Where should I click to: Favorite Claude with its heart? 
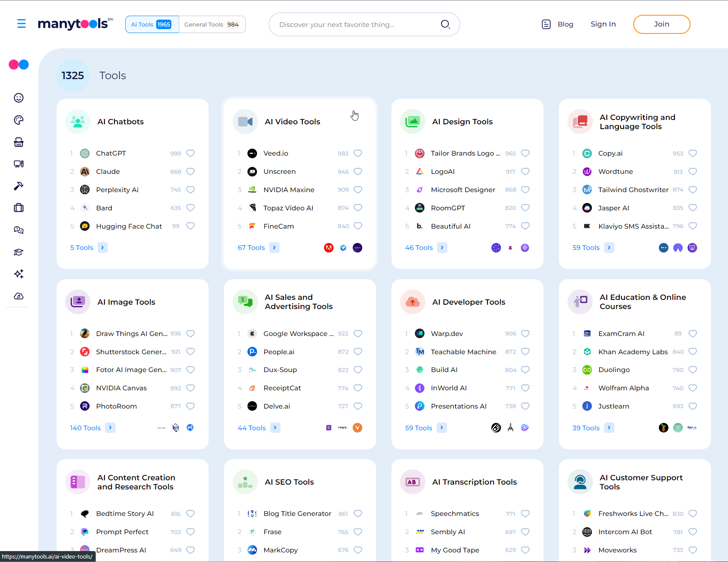coord(190,172)
